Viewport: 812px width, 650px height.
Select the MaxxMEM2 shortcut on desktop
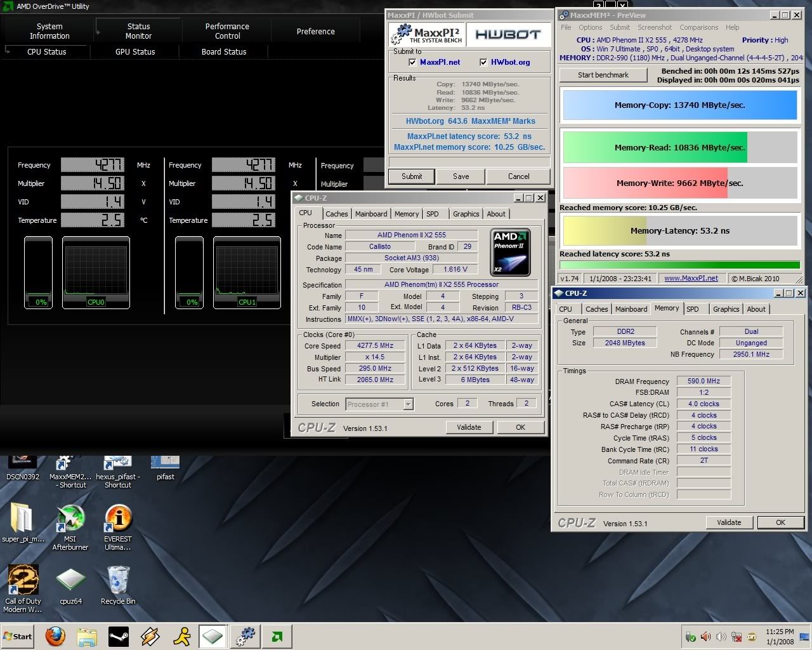point(70,472)
